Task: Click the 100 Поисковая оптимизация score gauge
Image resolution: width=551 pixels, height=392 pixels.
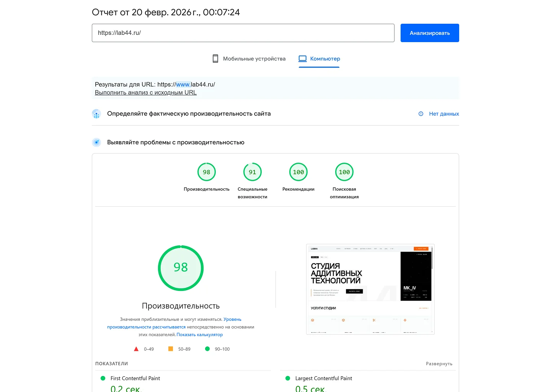Action: 344,172
